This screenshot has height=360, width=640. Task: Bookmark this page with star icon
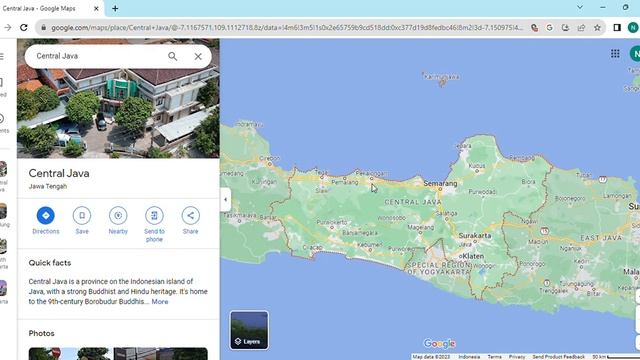[597, 28]
